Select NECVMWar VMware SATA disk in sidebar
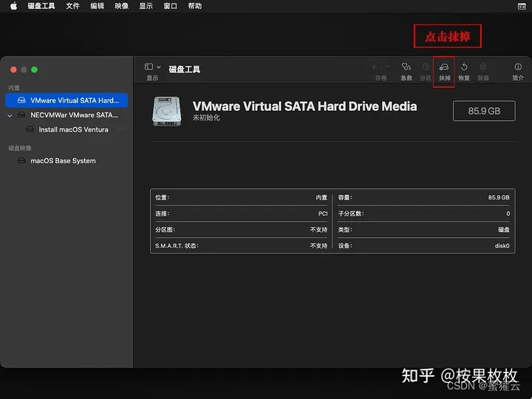 click(66, 115)
